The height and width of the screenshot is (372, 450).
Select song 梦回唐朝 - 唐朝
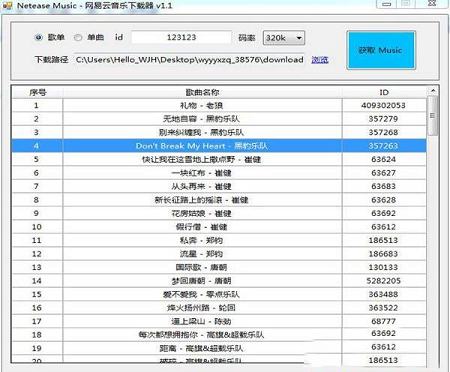pos(202,281)
